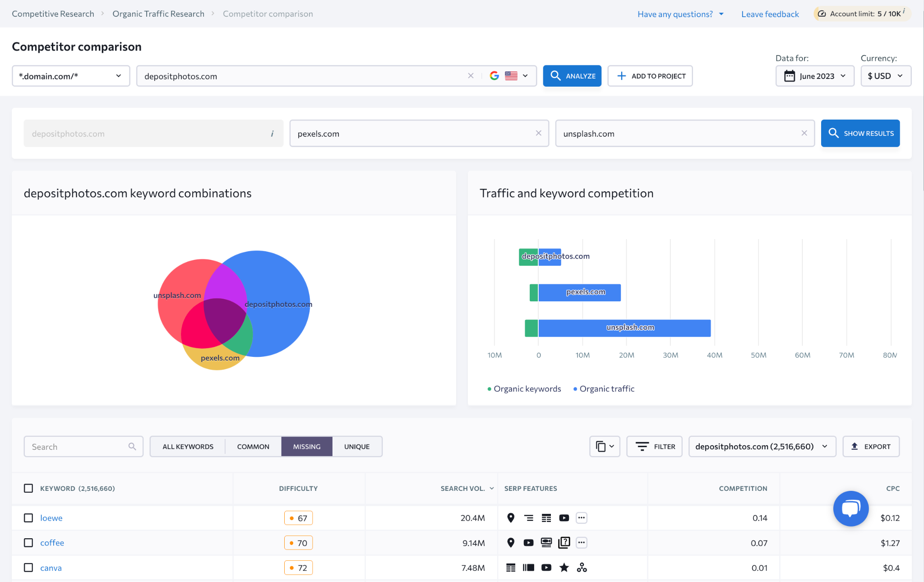Screen dimensions: 924x582
Task: Open the canva keyword link
Action: click(x=51, y=568)
